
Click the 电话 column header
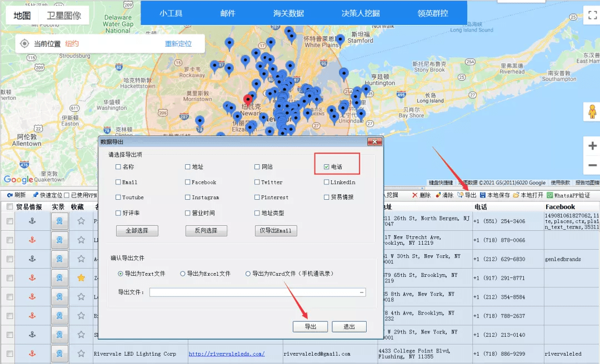(x=481, y=207)
